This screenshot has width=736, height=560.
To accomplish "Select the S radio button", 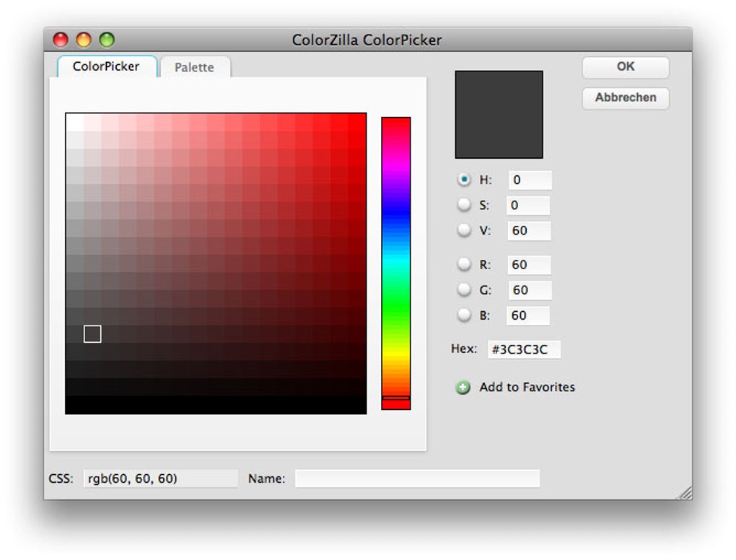I will pyautogui.click(x=465, y=205).
